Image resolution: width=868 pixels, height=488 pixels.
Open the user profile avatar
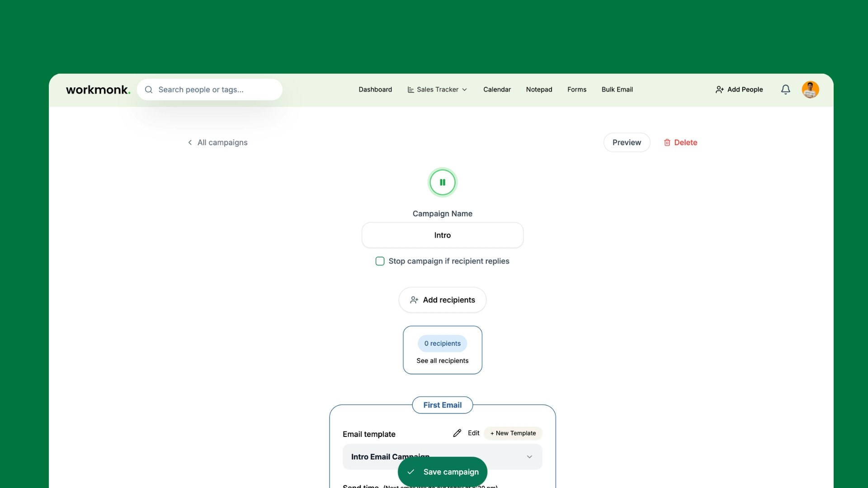810,89
